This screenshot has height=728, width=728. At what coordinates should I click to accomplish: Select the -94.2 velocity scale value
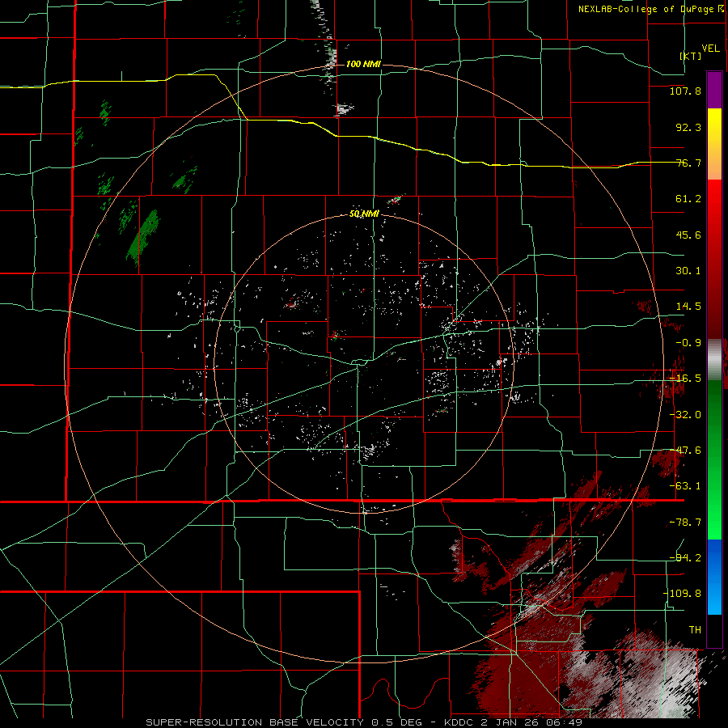click(x=685, y=557)
